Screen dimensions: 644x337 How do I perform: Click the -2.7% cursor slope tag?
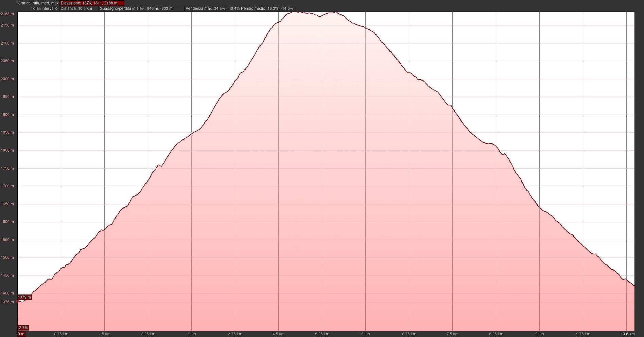coord(23,328)
